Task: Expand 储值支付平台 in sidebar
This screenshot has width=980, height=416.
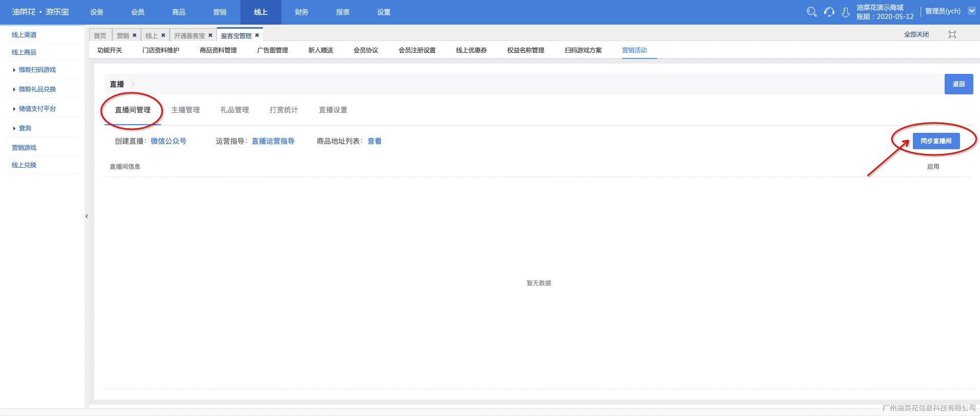Action: 37,109
